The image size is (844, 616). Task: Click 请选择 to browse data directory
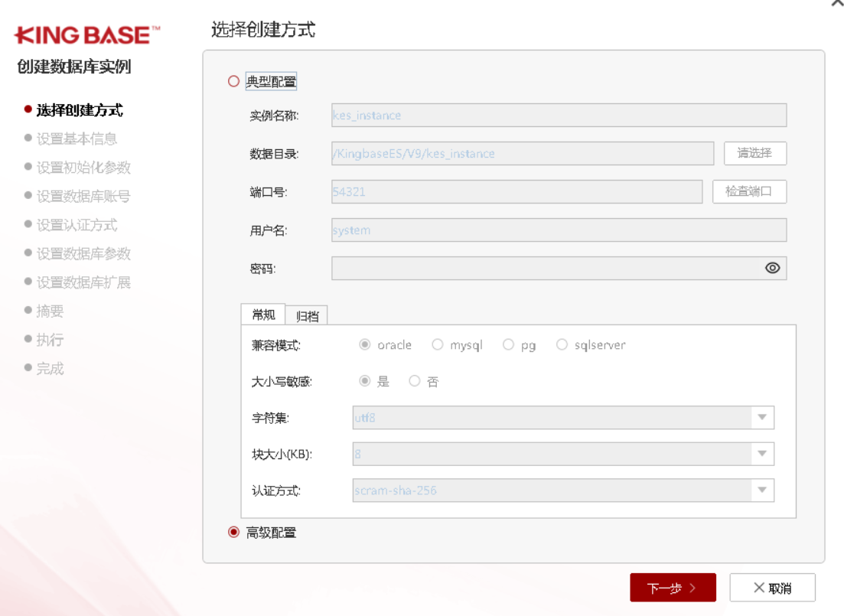[754, 153]
